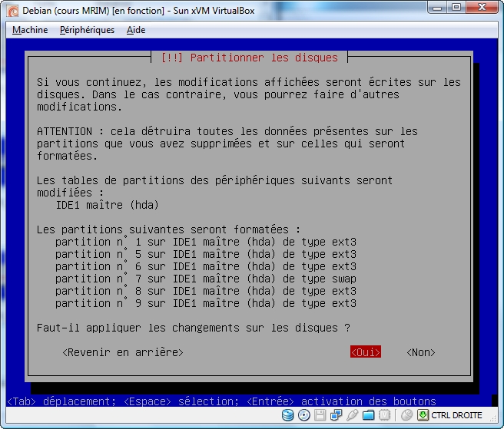Click the green keyboard capture arrow icon

point(423,415)
